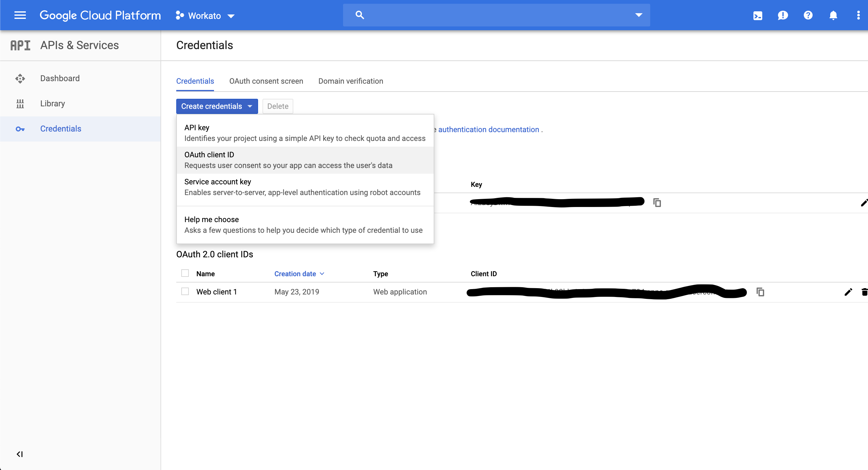The height and width of the screenshot is (470, 868).
Task: Copy the Web client 1 Client ID
Action: (760, 292)
